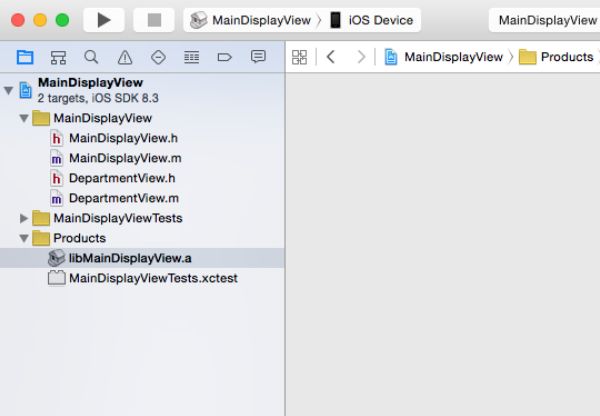Screen dimensions: 600x416
Task: Open the Debug navigator
Action: click(191, 57)
